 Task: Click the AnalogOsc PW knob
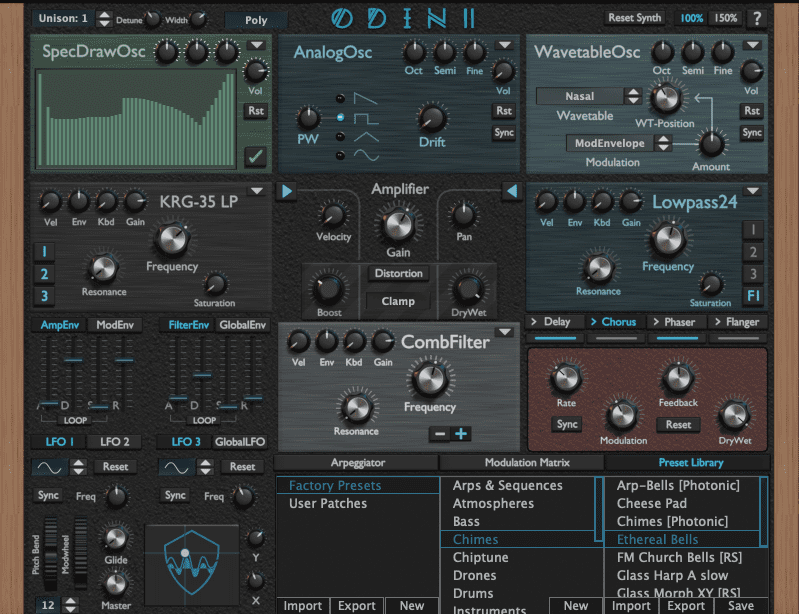[308, 118]
